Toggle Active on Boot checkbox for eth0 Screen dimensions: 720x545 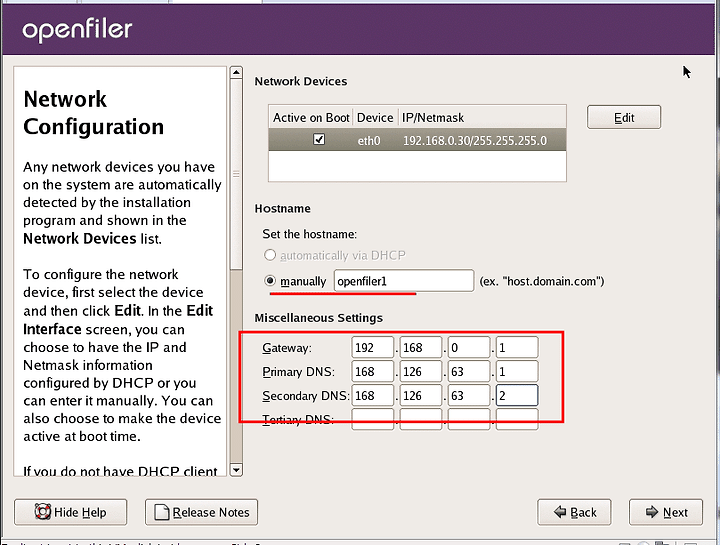pos(319,139)
